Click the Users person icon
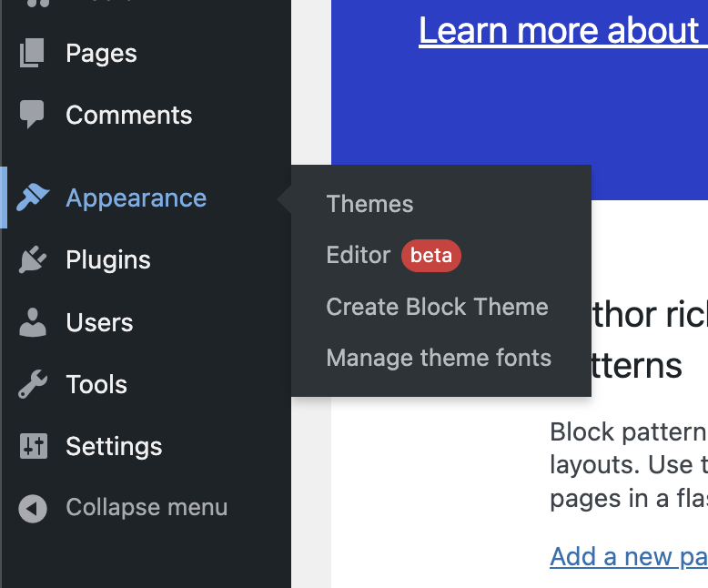Viewport: 708px width, 588px height. point(33,322)
